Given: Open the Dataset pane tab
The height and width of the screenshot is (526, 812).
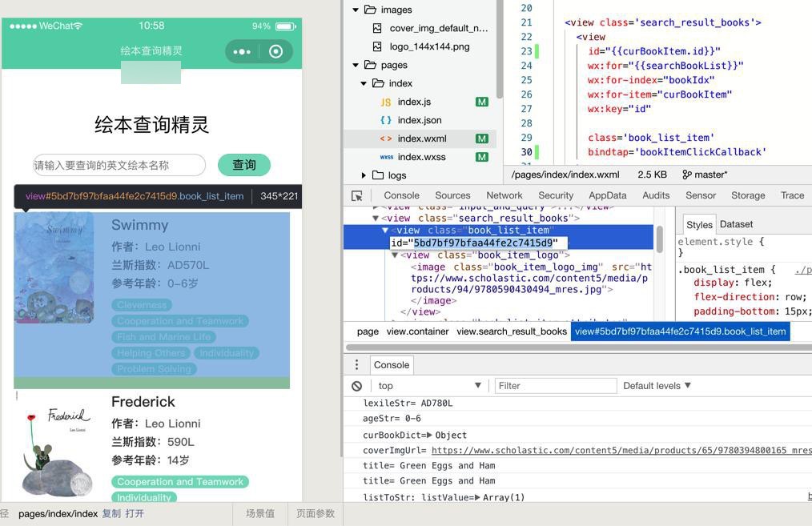Looking at the screenshot, I should tap(736, 224).
